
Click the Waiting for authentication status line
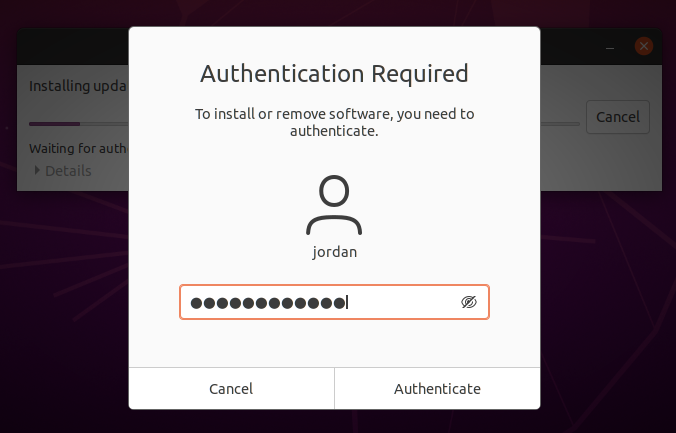[78, 149]
